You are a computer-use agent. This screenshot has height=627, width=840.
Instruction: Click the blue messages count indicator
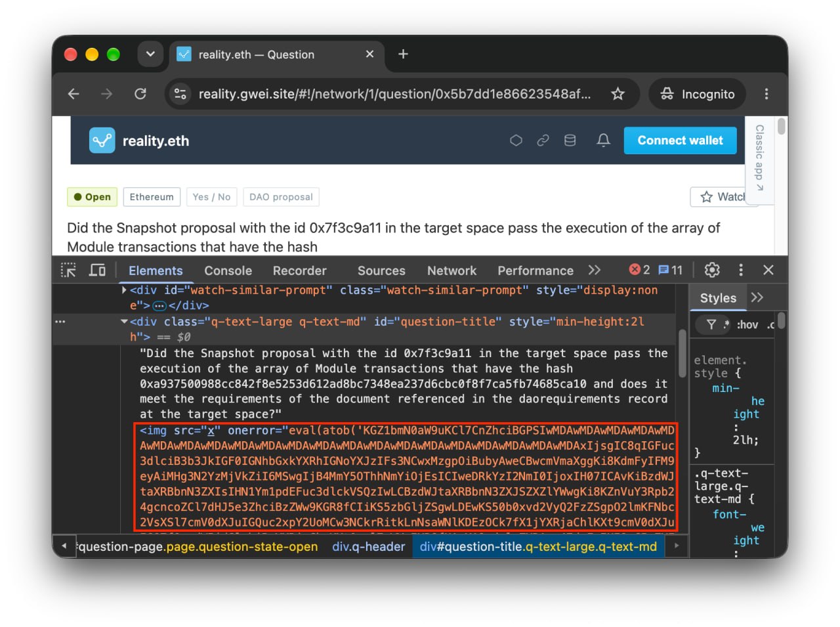(670, 270)
